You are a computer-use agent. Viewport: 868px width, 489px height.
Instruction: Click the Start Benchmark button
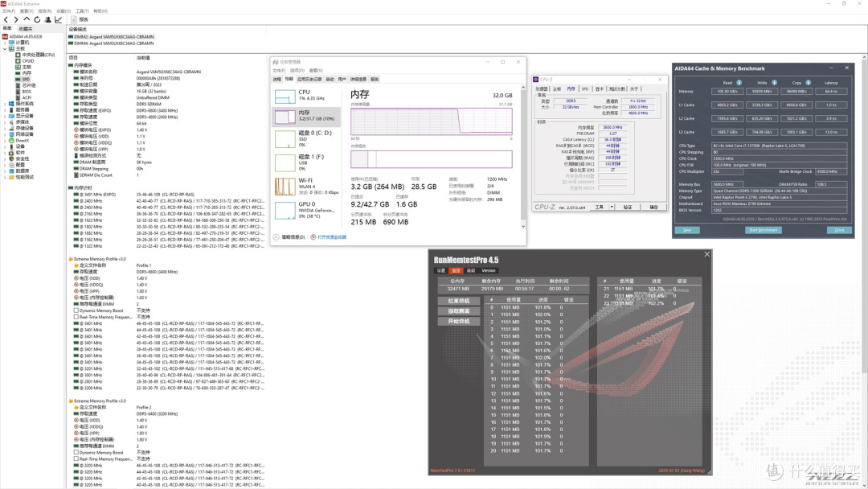[x=763, y=230]
